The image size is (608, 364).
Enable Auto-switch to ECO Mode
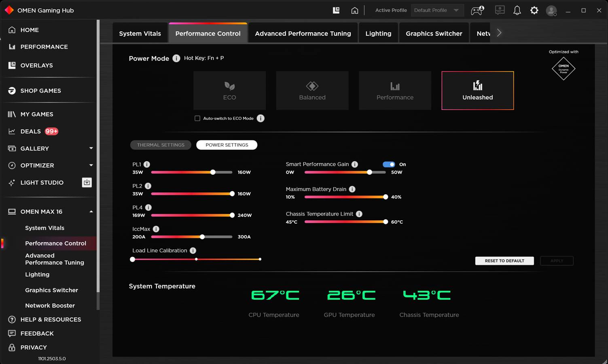point(197,118)
